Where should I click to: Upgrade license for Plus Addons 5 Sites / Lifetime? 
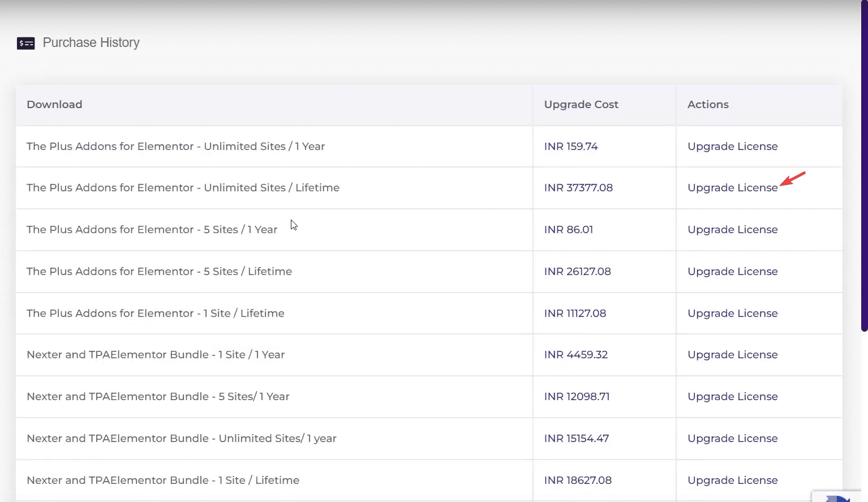(x=732, y=271)
